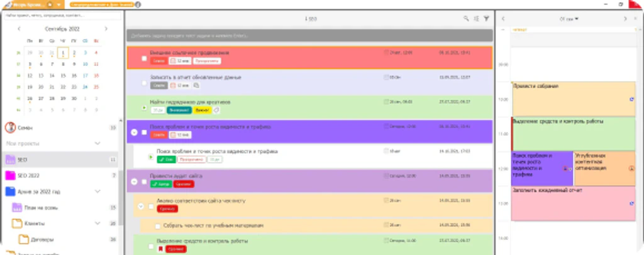Viewport: 644px width, 255px height.
Task: Click the teal tag on Найти подрядчиков task
Action: coord(179,110)
